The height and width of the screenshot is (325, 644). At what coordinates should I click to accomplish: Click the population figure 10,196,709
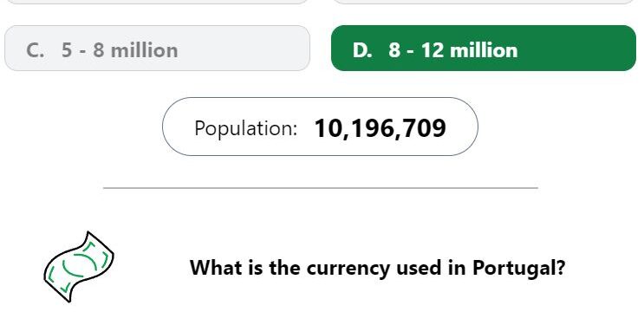380,127
